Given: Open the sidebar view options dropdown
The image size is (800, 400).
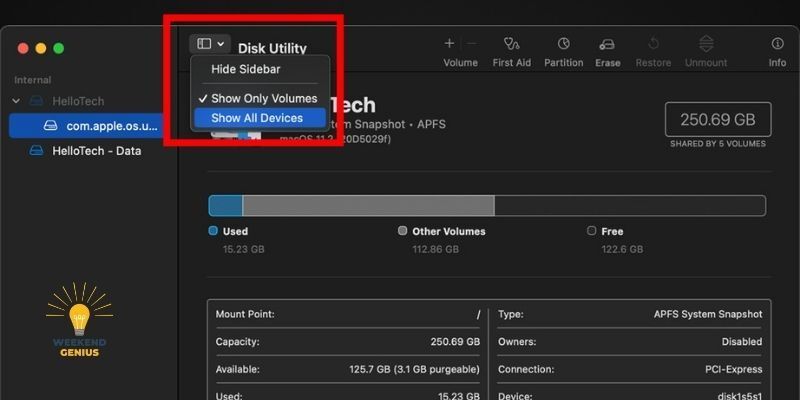Looking at the screenshot, I should point(210,44).
